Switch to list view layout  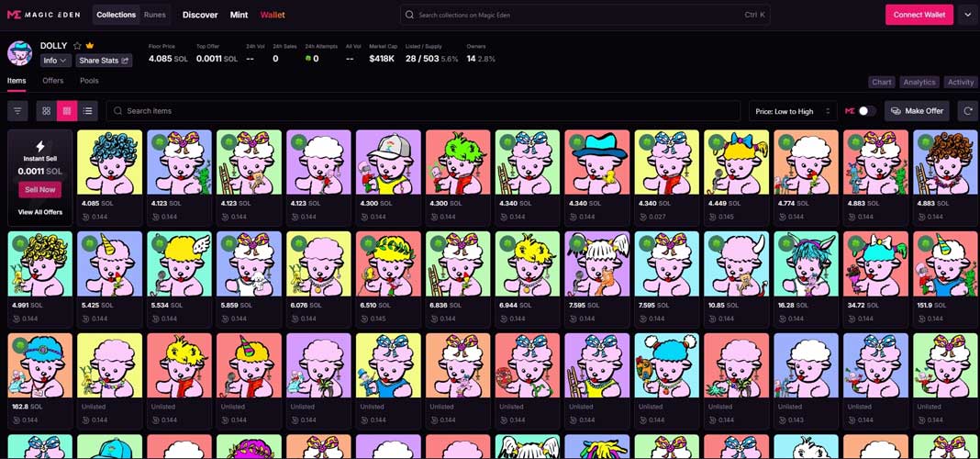click(87, 111)
